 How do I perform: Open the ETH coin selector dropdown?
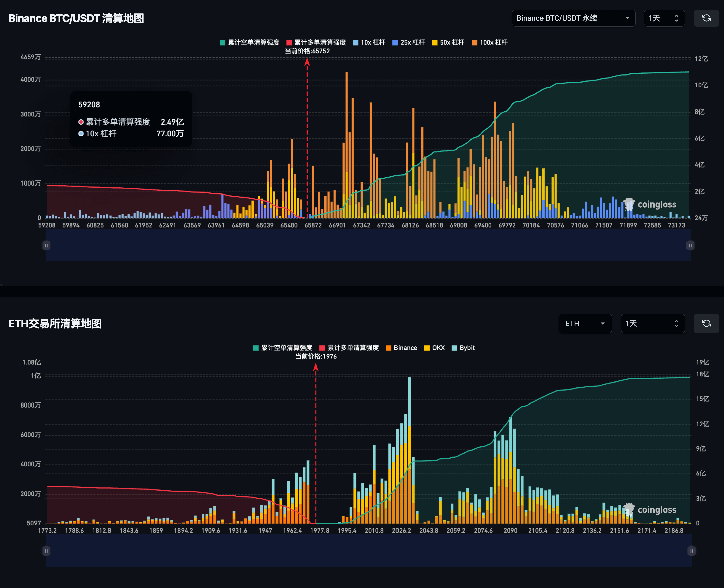pos(585,323)
